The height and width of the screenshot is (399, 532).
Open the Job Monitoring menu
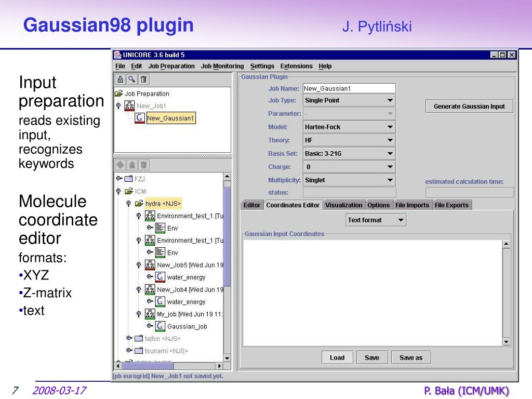point(222,66)
